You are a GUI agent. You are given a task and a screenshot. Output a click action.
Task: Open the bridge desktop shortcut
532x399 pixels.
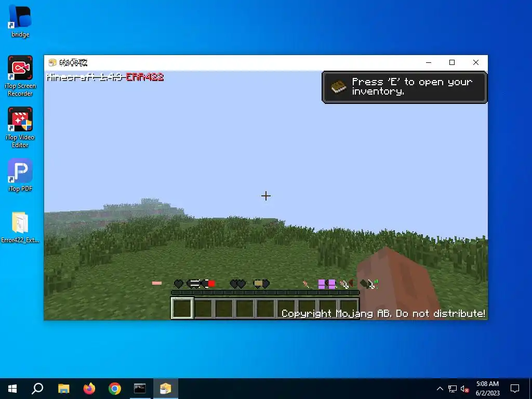tap(20, 21)
